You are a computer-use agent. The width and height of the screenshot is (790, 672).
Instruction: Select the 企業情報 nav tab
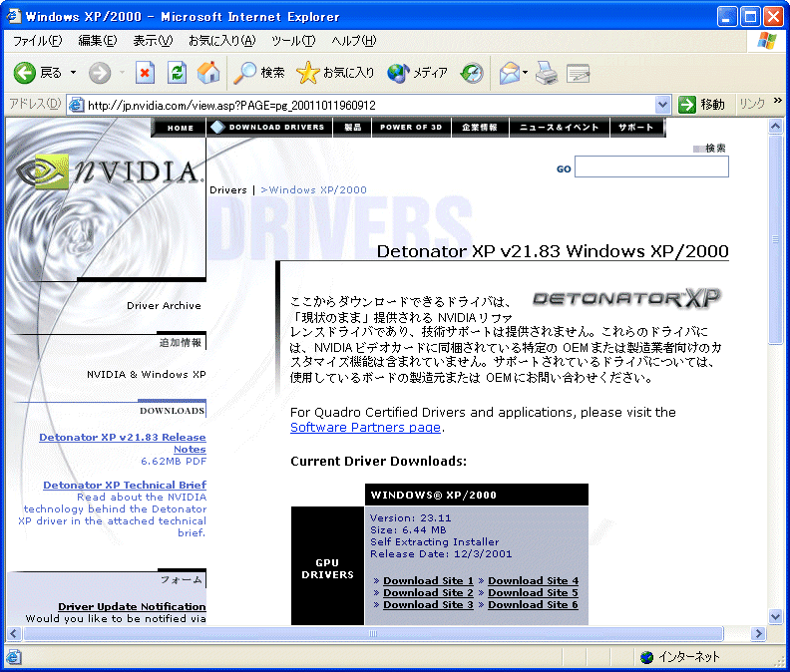point(480,128)
